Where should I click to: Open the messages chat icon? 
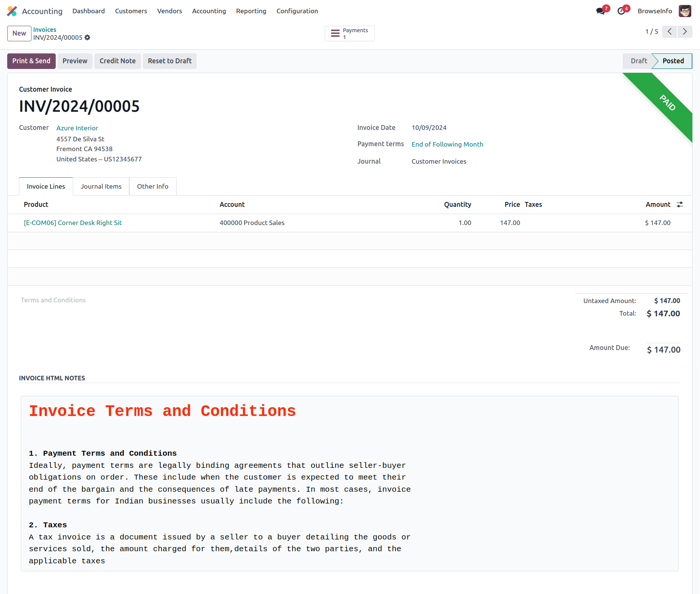[600, 11]
